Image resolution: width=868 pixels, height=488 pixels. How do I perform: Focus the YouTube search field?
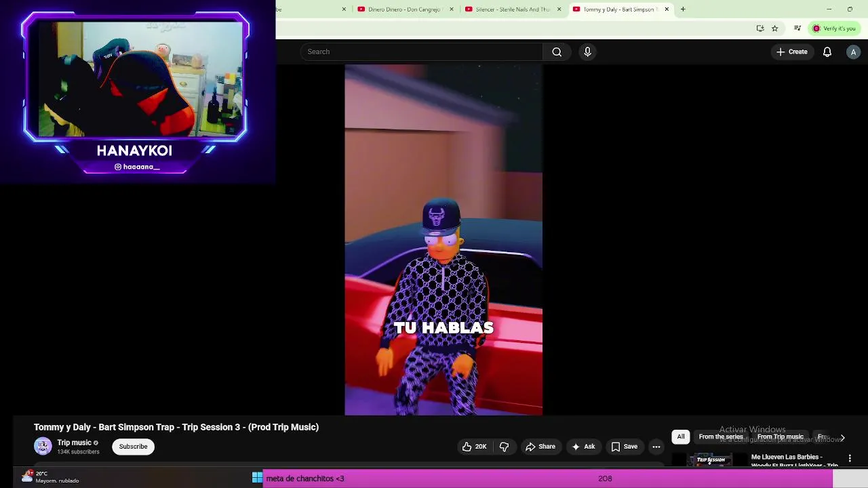pyautogui.click(x=421, y=52)
